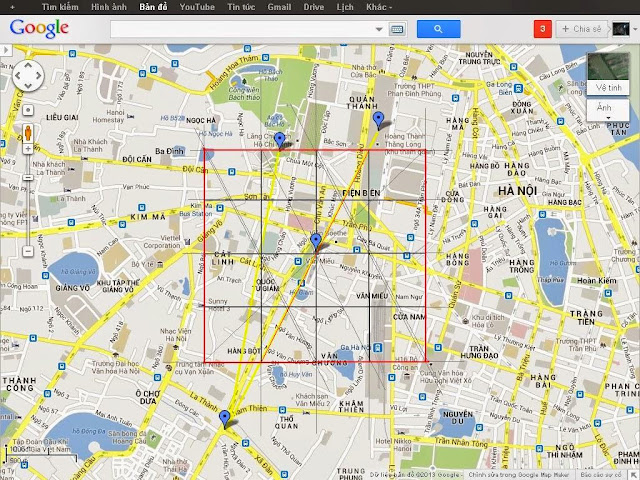Focus the Google Maps search field
The image size is (640, 480).
coord(242,29)
